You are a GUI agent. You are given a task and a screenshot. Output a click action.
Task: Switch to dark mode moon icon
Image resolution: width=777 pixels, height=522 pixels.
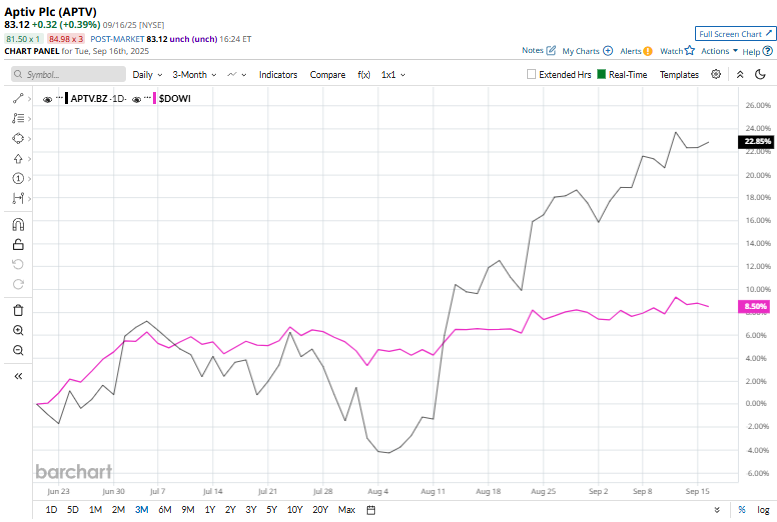760,74
